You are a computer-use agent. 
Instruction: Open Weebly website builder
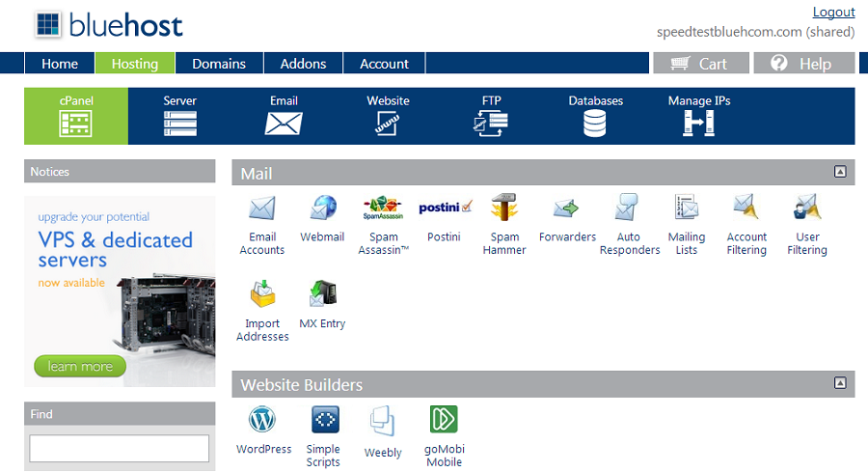coord(383,431)
